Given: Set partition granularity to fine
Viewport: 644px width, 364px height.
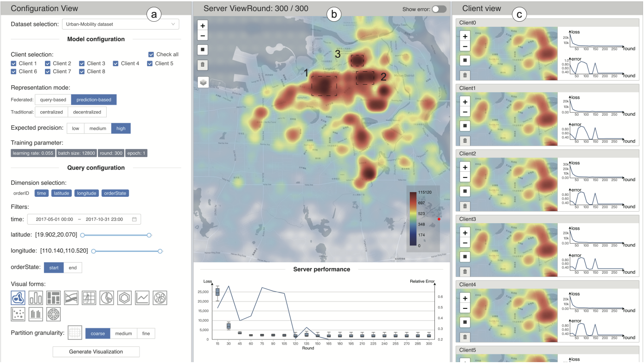Looking at the screenshot, I should tap(146, 333).
